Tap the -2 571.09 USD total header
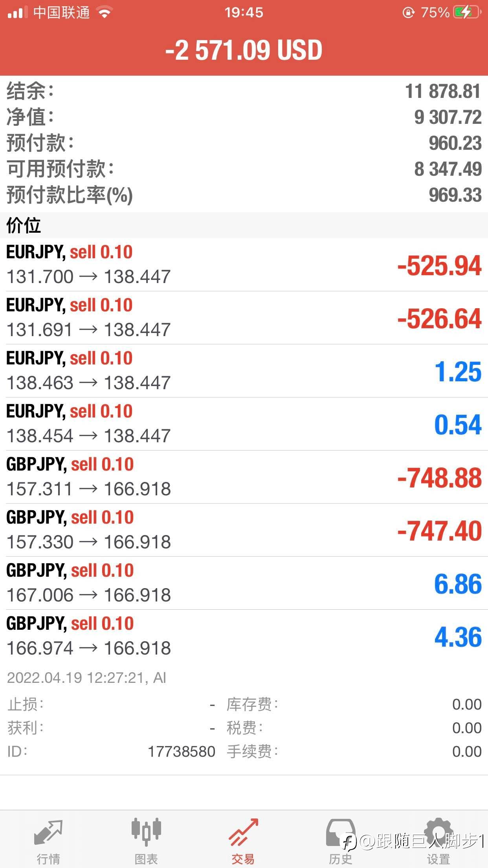This screenshot has width=488, height=868. click(244, 50)
